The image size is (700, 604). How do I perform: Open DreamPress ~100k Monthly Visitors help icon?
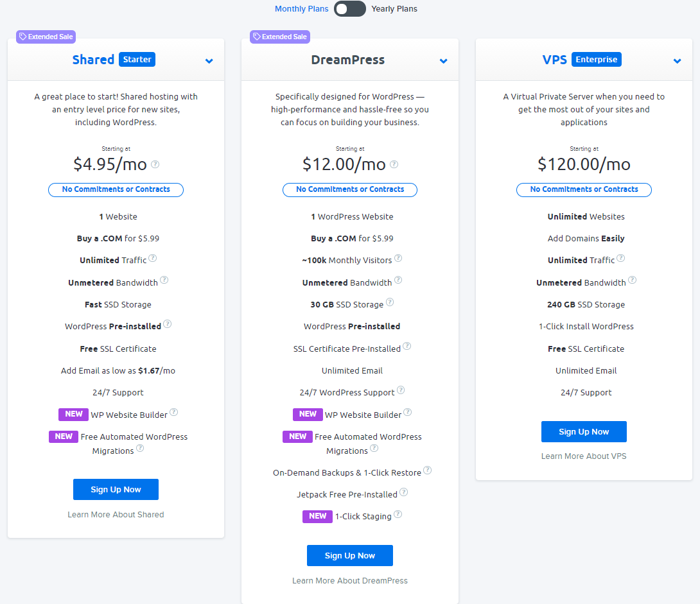pos(398,258)
